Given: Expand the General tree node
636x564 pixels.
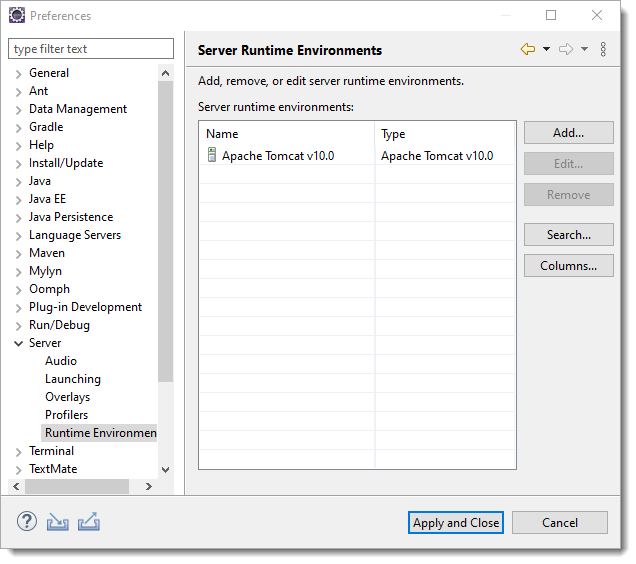Looking at the screenshot, I should tap(18, 74).
